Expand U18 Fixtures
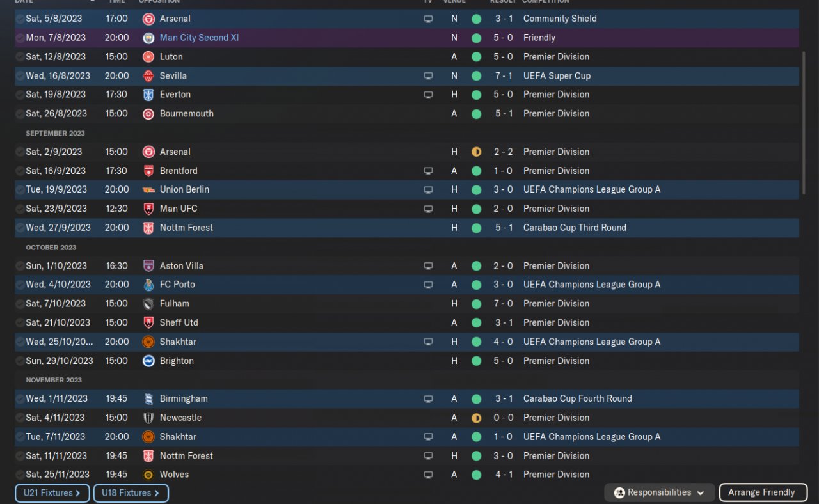Viewport: 819px width, 504px height. (x=131, y=493)
